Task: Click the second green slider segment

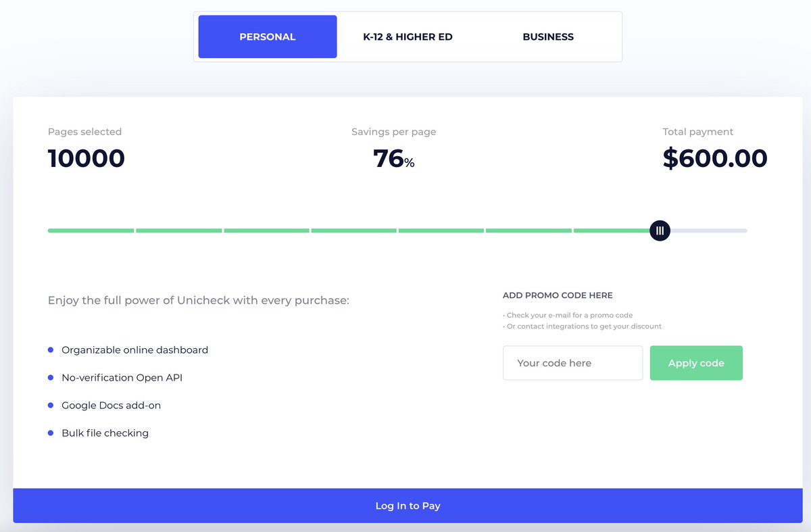Action: pyautogui.click(x=179, y=231)
